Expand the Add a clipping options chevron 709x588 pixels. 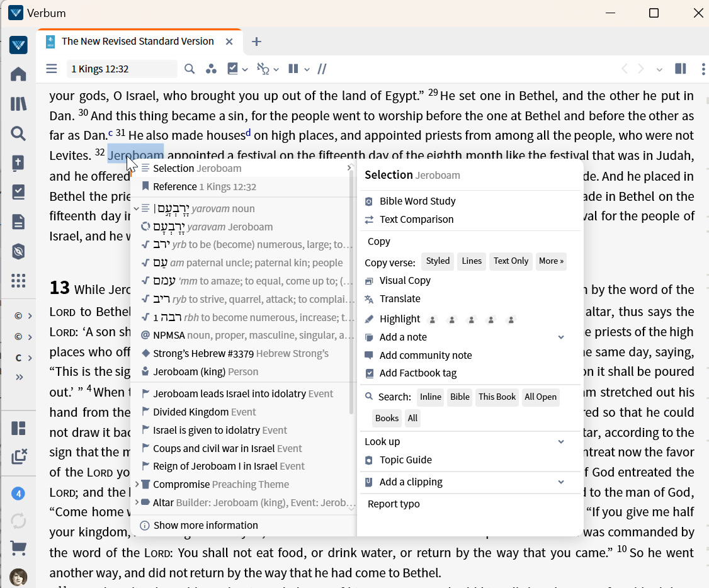[561, 482]
